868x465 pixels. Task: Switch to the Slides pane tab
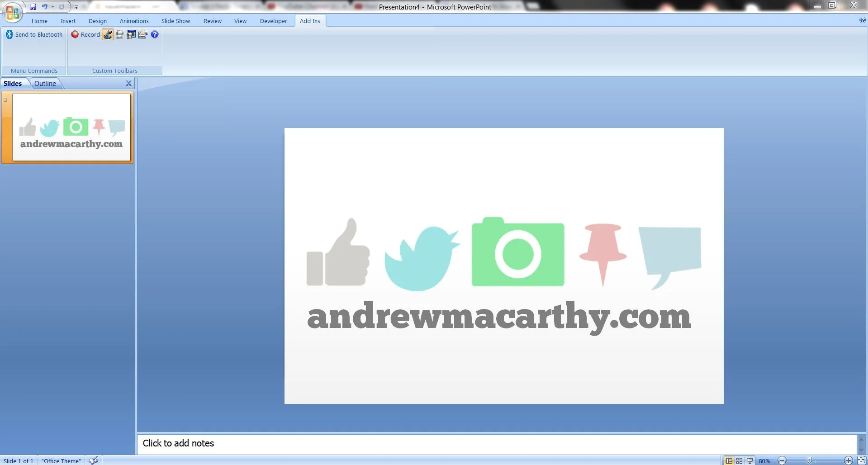pos(13,83)
